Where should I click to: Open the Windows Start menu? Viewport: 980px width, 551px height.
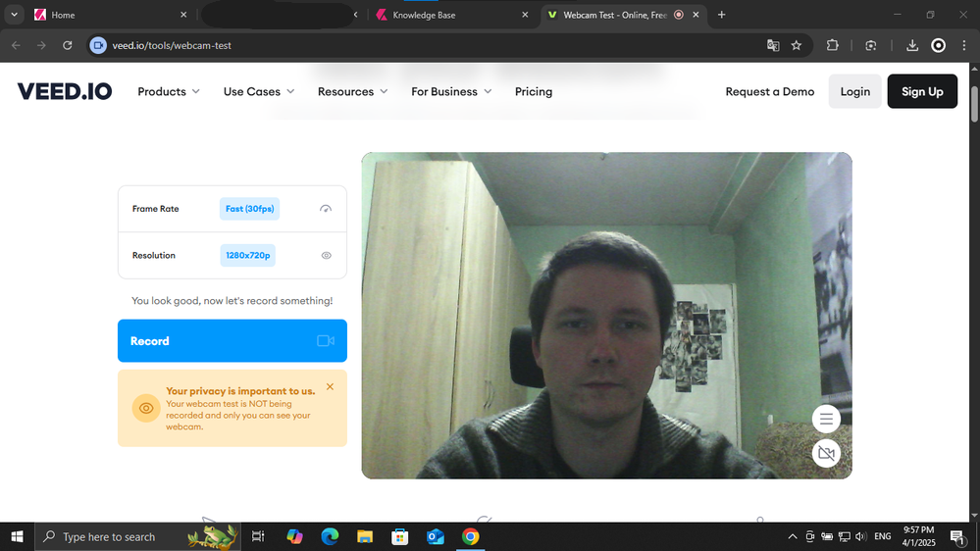[x=17, y=536]
